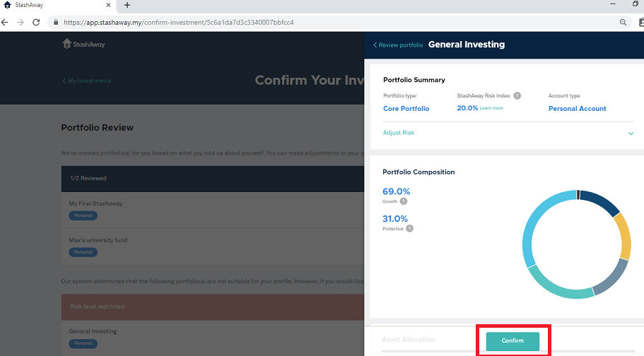The width and height of the screenshot is (644, 356).
Task: Reload the page with refresh icon
Action: (x=36, y=23)
